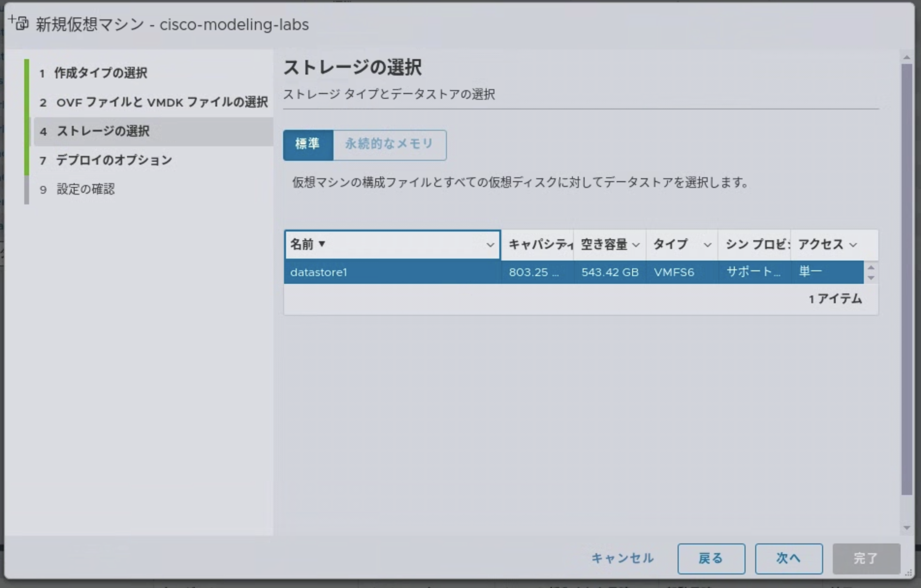Image resolution: width=921 pixels, height=588 pixels.
Task: Open the デプロイのオプション step
Action: [114, 160]
